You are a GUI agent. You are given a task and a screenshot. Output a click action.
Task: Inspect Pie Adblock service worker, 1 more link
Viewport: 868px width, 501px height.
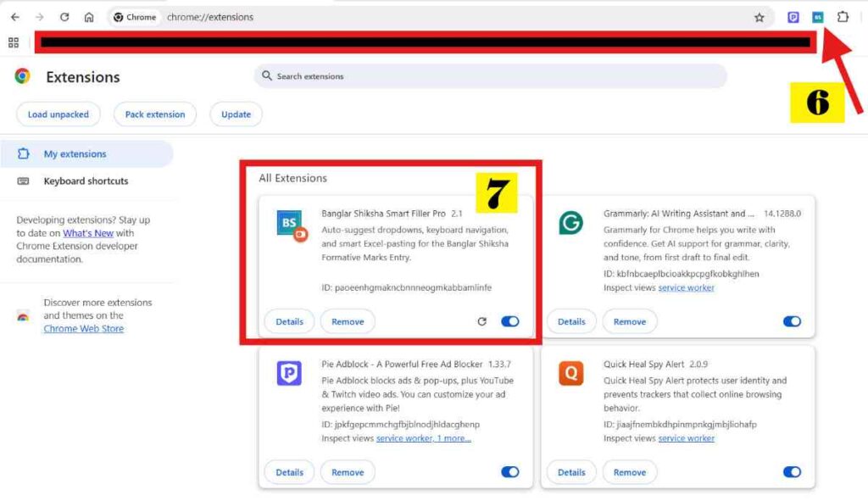coord(424,438)
